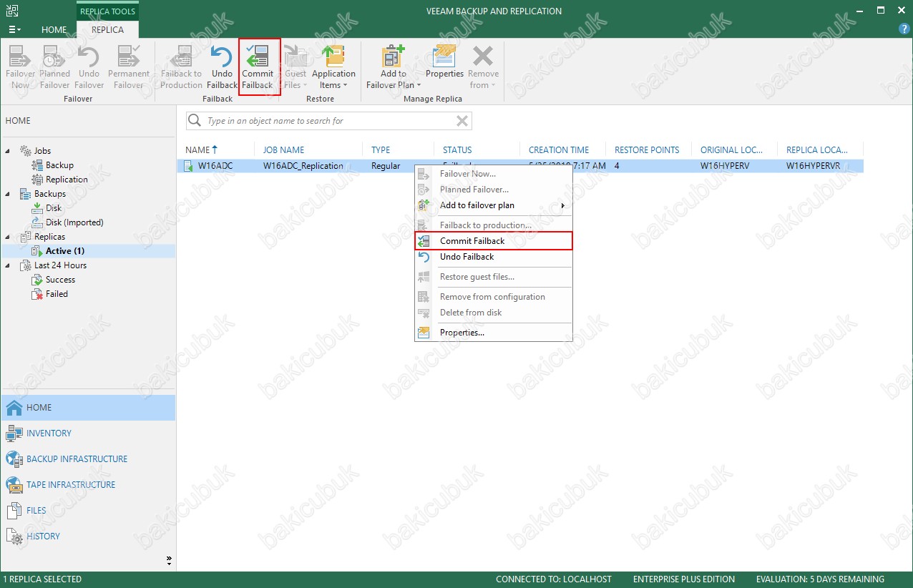Choose Undo Failback from the context menu
913x588 pixels.
pos(494,257)
